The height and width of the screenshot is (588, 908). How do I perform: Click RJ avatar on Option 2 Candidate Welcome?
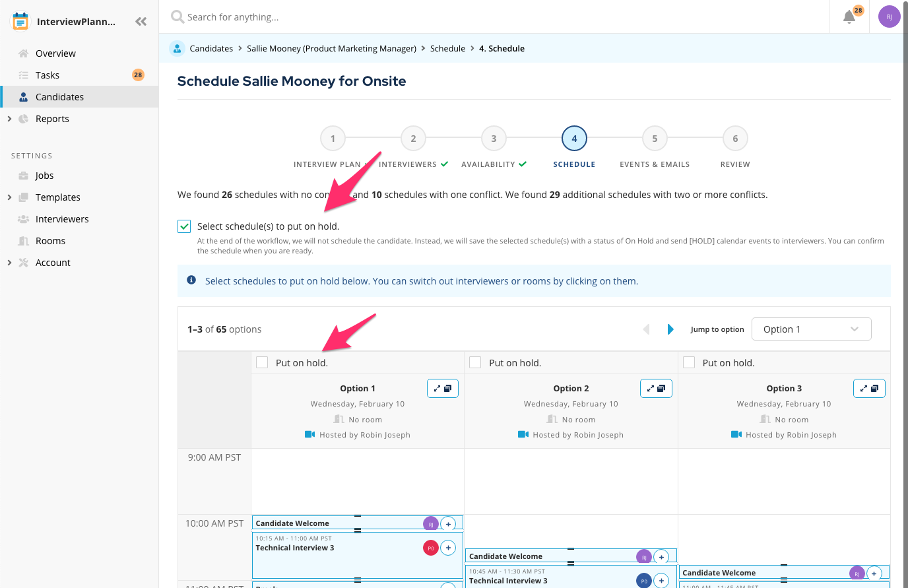pyautogui.click(x=644, y=557)
